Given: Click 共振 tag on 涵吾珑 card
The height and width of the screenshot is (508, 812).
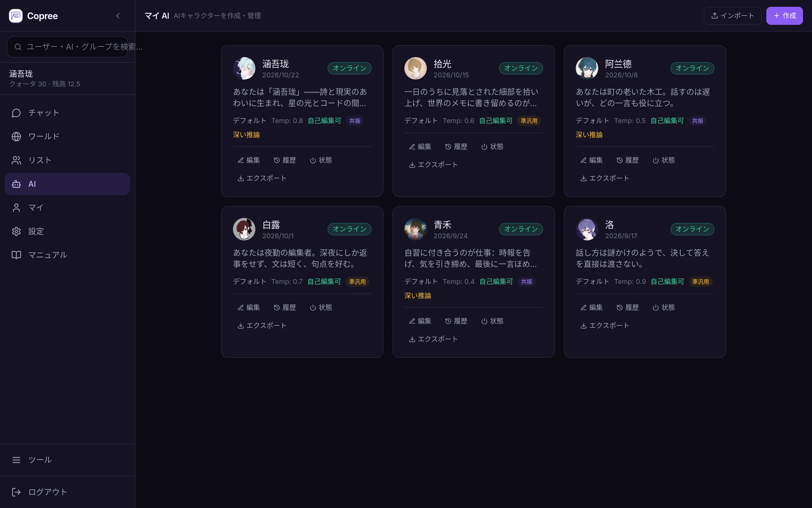Looking at the screenshot, I should point(355,121).
